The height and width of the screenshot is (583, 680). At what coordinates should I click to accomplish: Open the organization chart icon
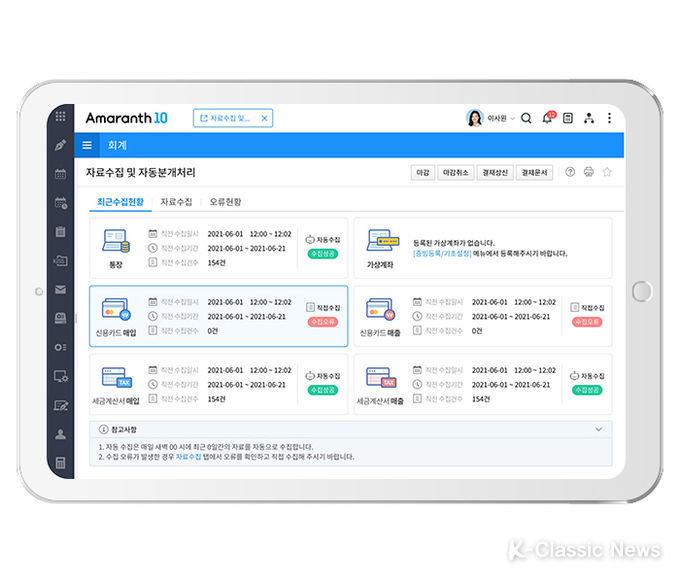tap(588, 118)
